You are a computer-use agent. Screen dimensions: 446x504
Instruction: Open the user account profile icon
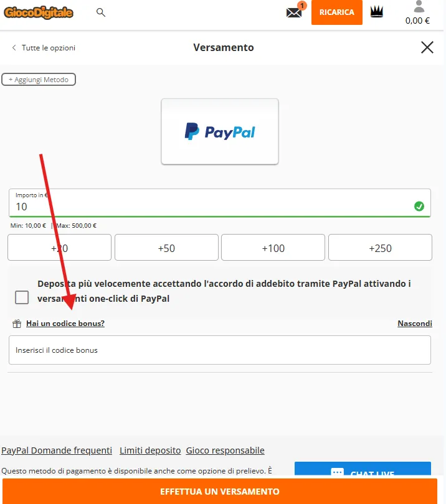[419, 6]
